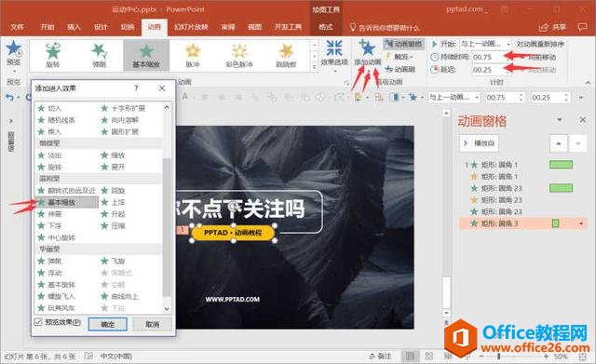Image resolution: width=596 pixels, height=364 pixels.
Task: Click the undo icon in quick toolbar
Action: point(9,98)
